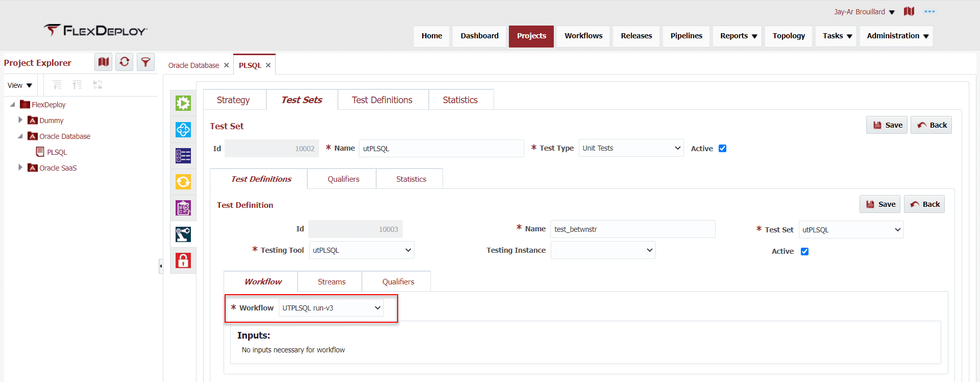Image resolution: width=980 pixels, height=382 pixels.
Task: Open the dark blue list configuration icon
Action: pos(183,156)
